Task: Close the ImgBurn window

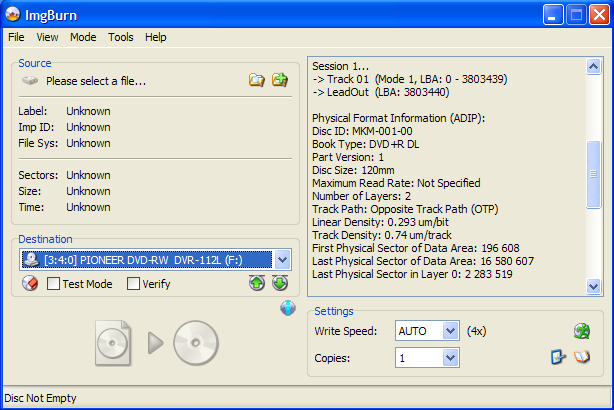Action: click(x=599, y=15)
